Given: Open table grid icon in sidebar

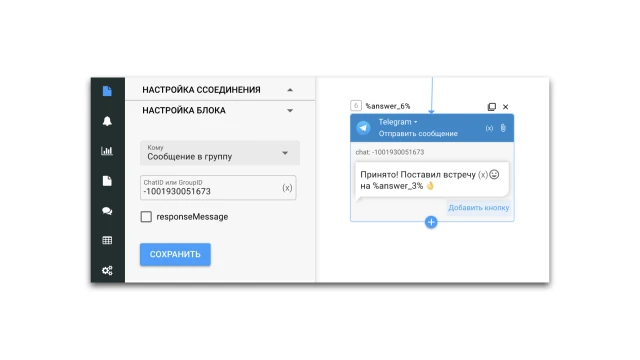Looking at the screenshot, I should pos(107,240).
